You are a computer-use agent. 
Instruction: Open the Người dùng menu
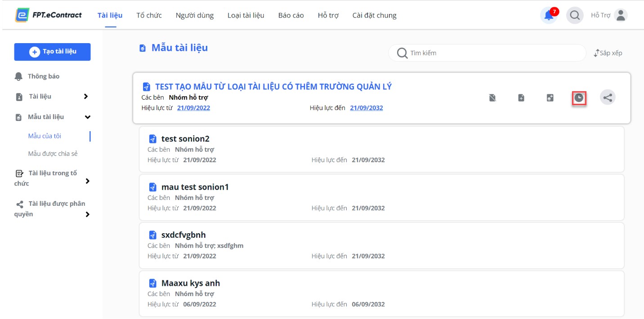point(195,15)
